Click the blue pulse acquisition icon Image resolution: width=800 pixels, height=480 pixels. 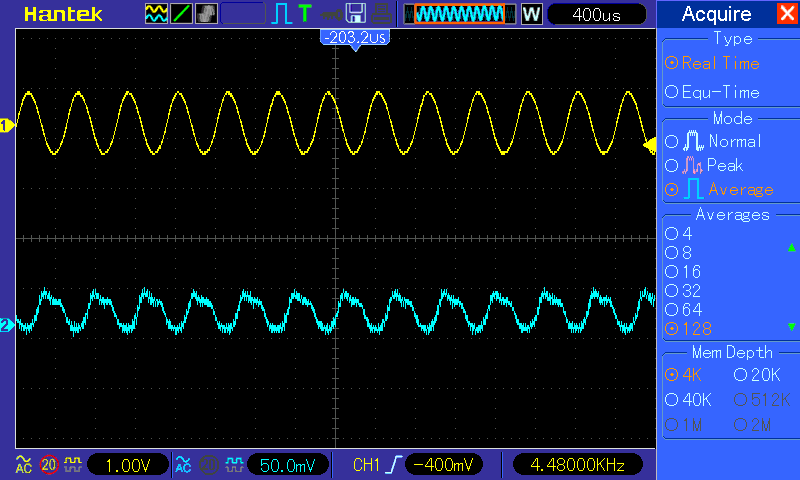coord(281,14)
